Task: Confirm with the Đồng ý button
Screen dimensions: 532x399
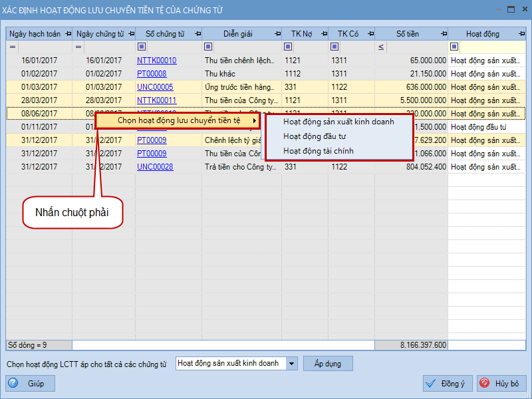Action: click(x=448, y=384)
